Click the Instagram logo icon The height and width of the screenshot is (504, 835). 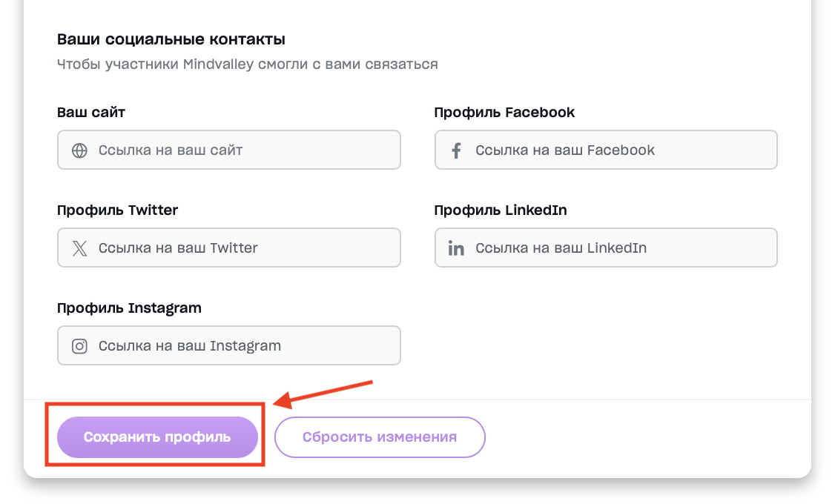79,346
